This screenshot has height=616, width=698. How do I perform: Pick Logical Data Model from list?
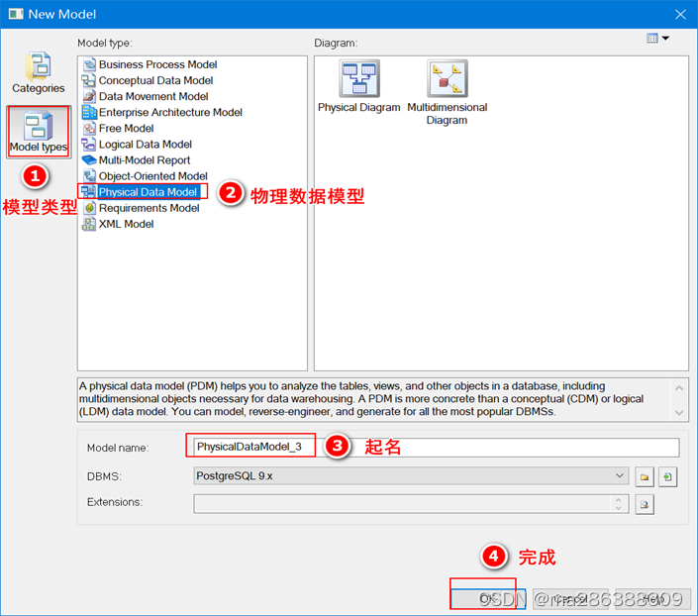(x=146, y=145)
